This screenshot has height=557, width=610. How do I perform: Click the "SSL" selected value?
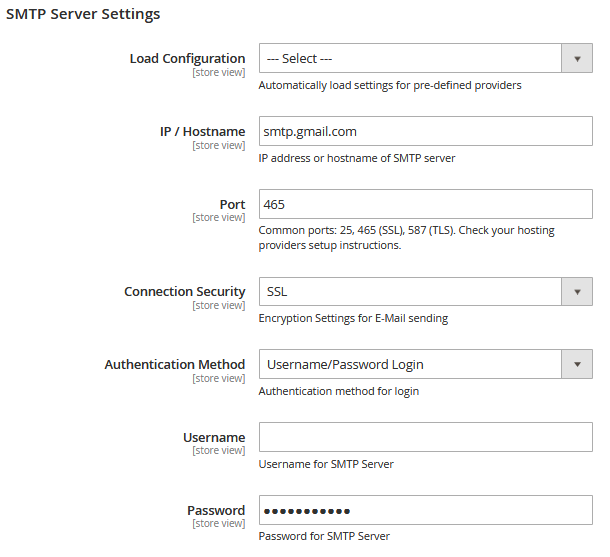pos(277,292)
